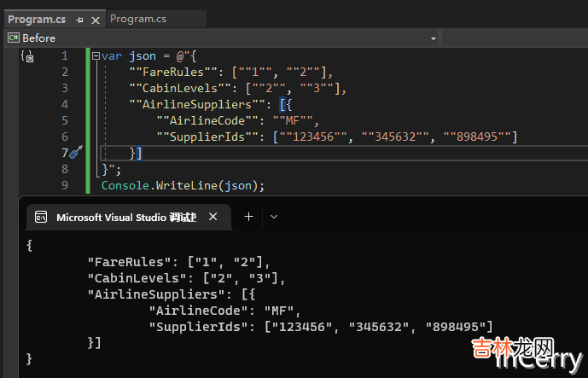588x378 pixels.
Task: Close the active Program.cs tab
Action: pyautogui.click(x=94, y=19)
